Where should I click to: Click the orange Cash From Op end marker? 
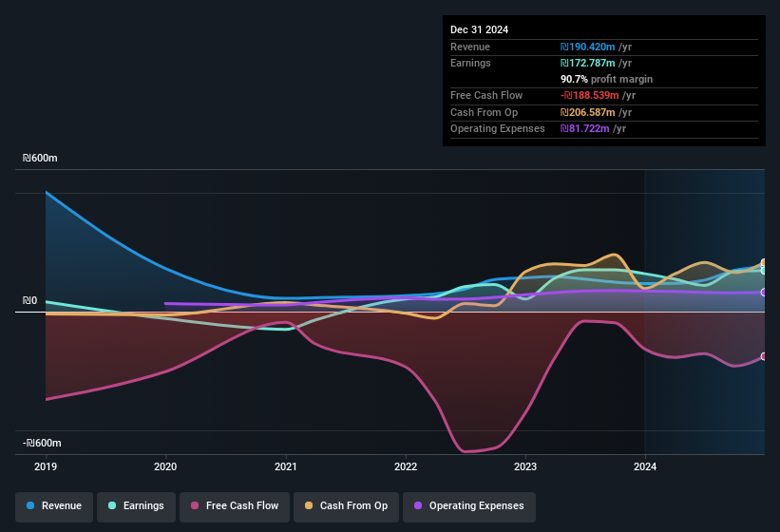pos(764,263)
